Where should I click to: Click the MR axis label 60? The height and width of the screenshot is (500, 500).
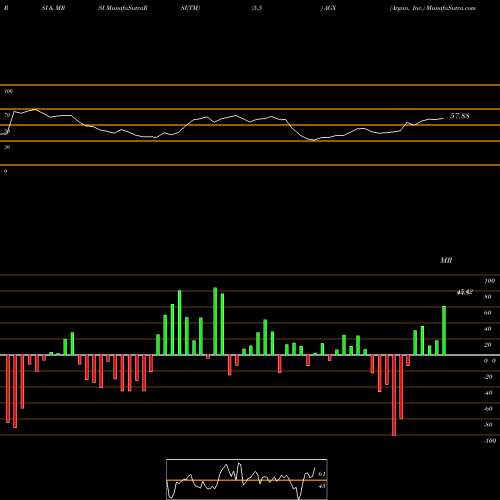488,313
